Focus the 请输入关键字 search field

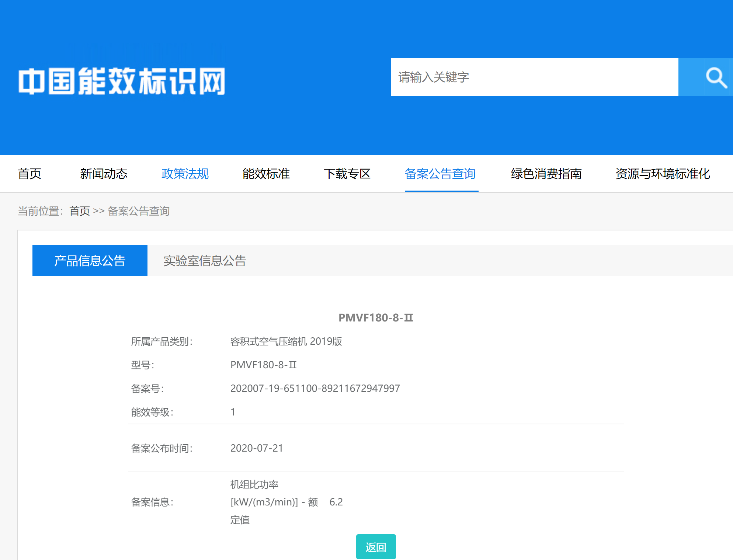[534, 77]
